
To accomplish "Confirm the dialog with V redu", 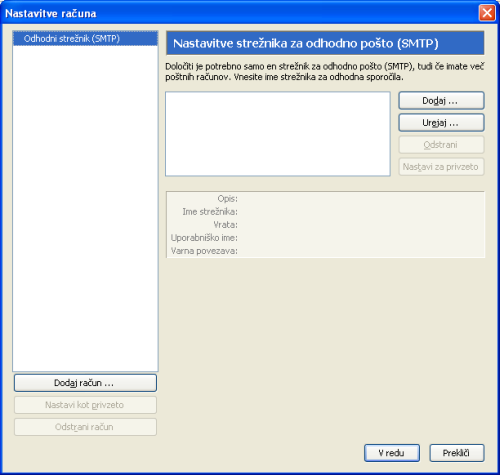I will tap(392, 453).
